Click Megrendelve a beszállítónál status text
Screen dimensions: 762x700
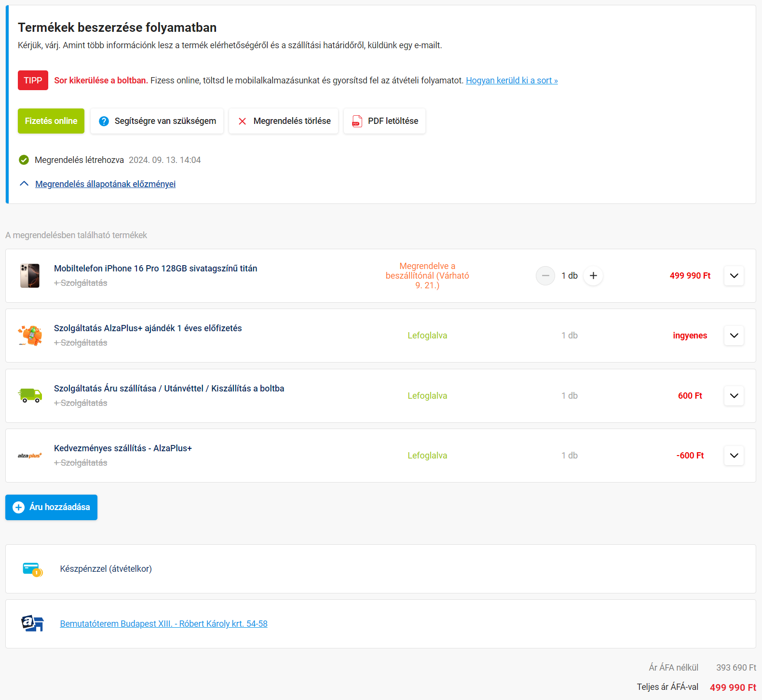coord(427,276)
